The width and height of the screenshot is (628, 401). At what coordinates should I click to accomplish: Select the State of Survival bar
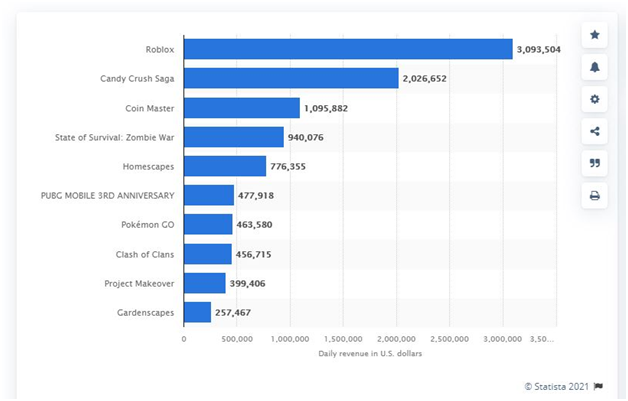coord(234,137)
